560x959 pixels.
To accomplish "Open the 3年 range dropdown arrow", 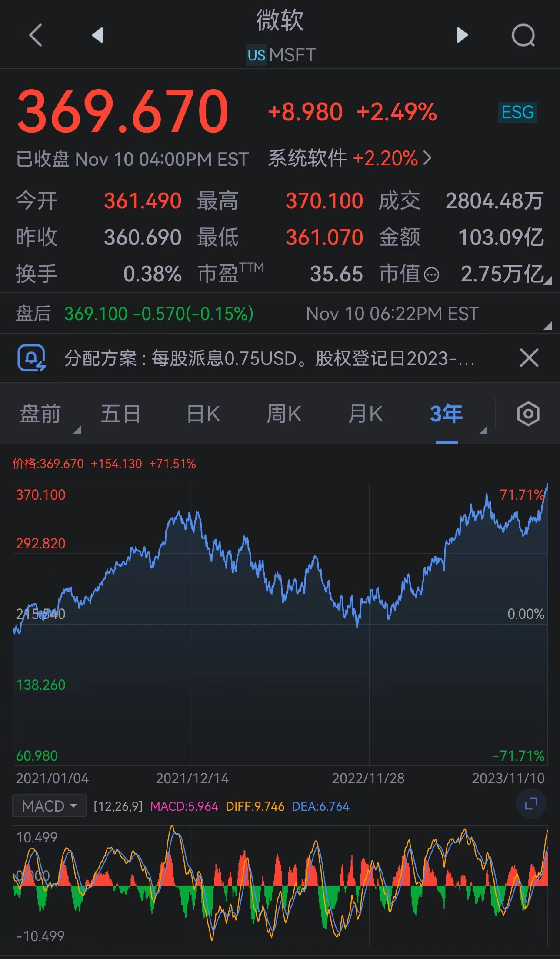I will coord(483,430).
